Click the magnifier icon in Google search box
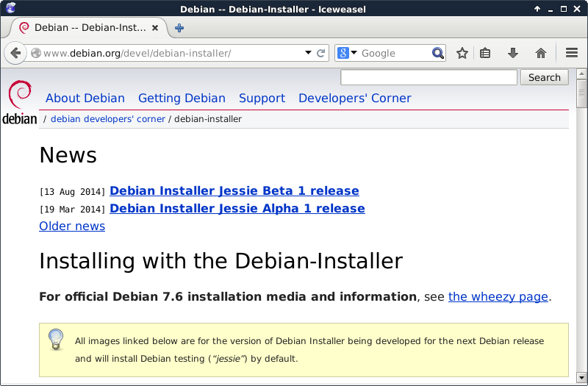The width and height of the screenshot is (588, 386). coord(438,53)
